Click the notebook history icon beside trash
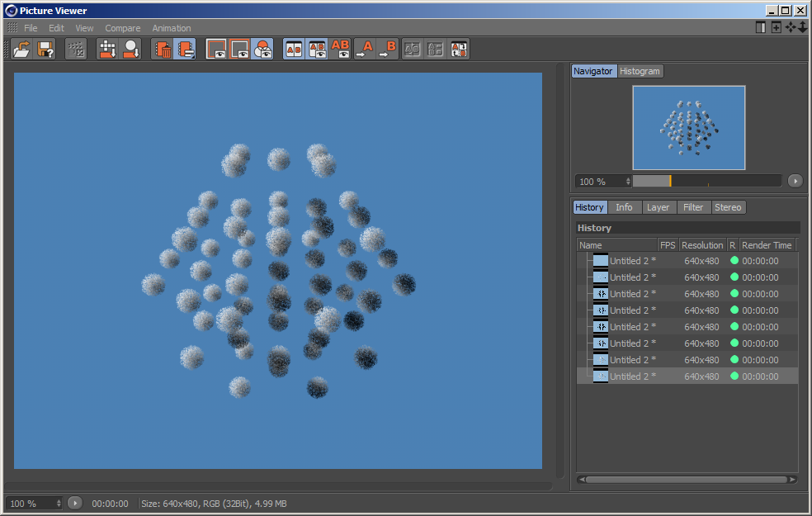Screen dimensions: 812x516 pyautogui.click(x=185, y=50)
